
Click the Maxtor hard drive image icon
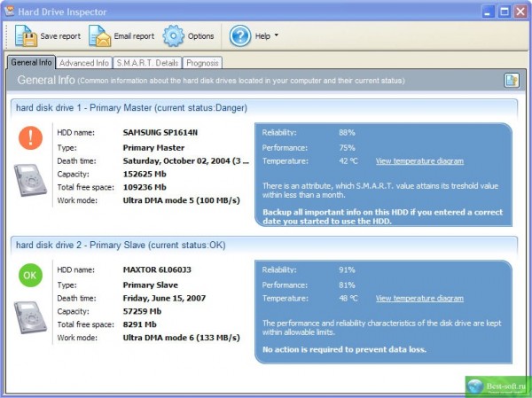pos(30,319)
